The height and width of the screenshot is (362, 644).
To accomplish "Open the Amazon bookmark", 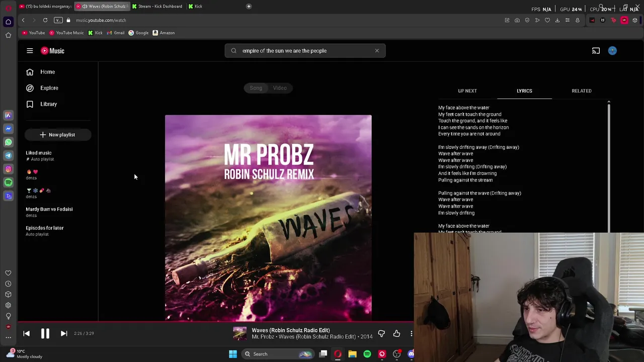I will (164, 33).
